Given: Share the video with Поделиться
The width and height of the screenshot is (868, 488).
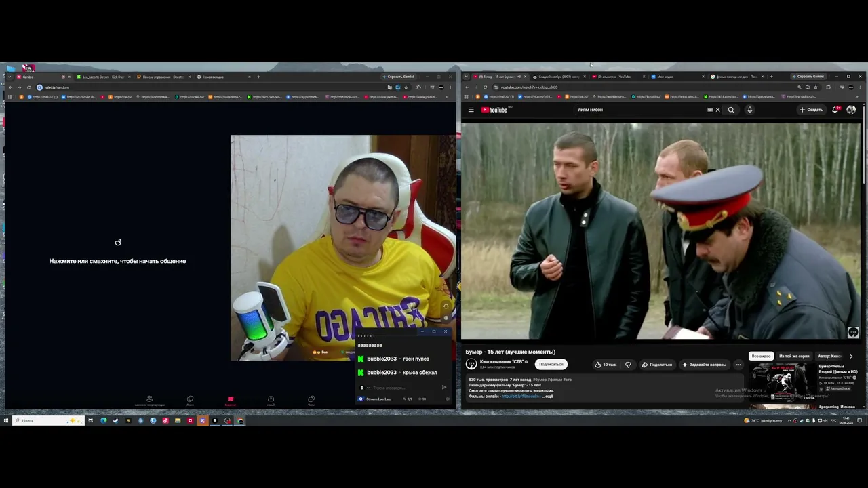Looking at the screenshot, I should click(657, 365).
